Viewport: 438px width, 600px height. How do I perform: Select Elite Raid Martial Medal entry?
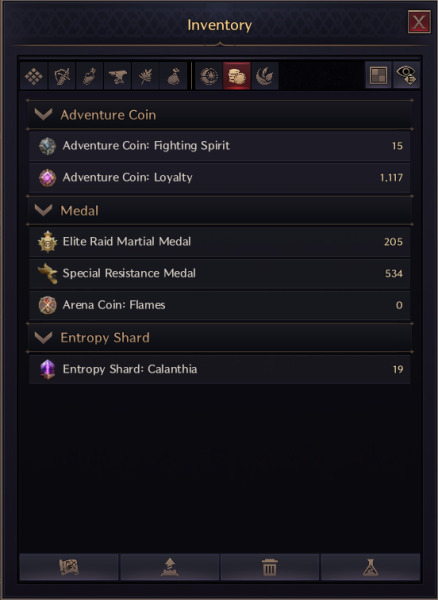(x=220, y=241)
